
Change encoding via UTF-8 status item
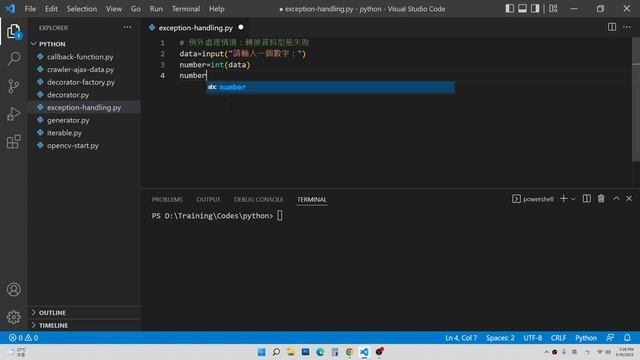click(x=533, y=338)
